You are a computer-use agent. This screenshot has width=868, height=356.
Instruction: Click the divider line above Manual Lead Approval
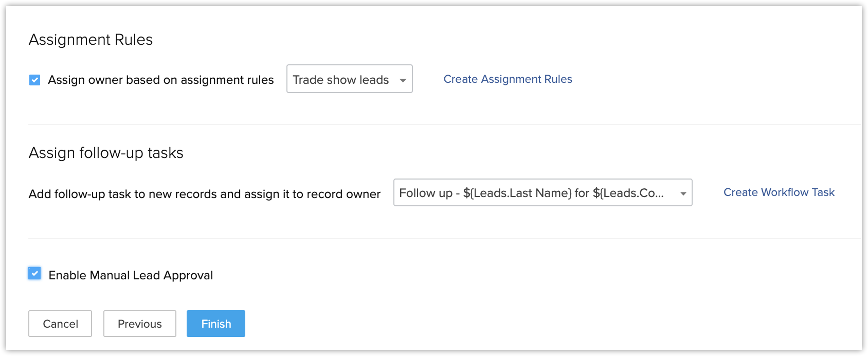442,239
